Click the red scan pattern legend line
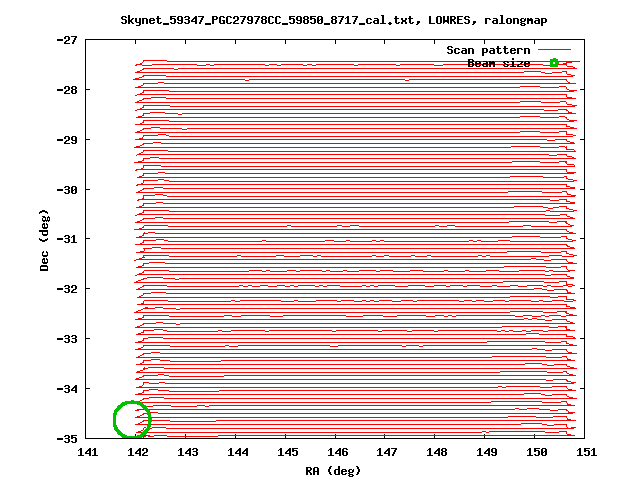Screen dimensions: 640x480 554,50
